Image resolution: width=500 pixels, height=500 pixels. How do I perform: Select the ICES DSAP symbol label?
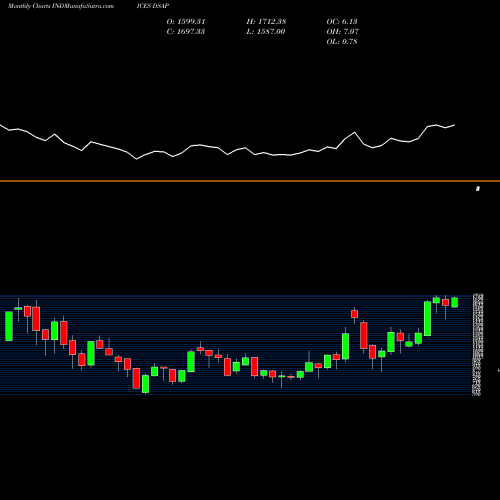153,6
